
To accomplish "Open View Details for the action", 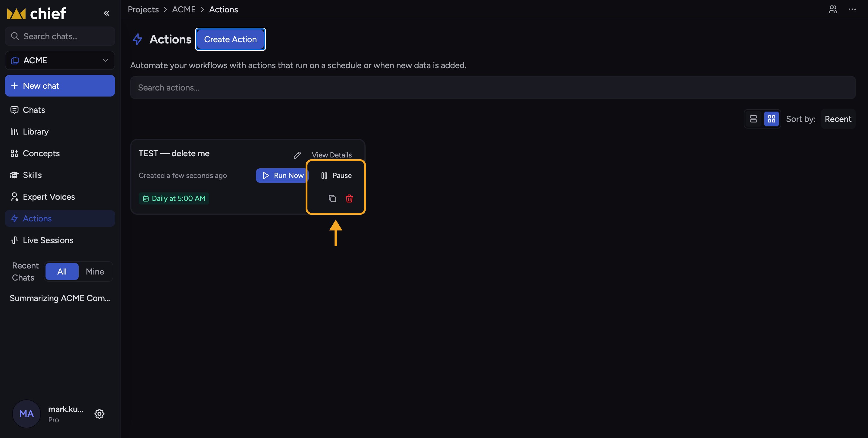I will pyautogui.click(x=332, y=155).
